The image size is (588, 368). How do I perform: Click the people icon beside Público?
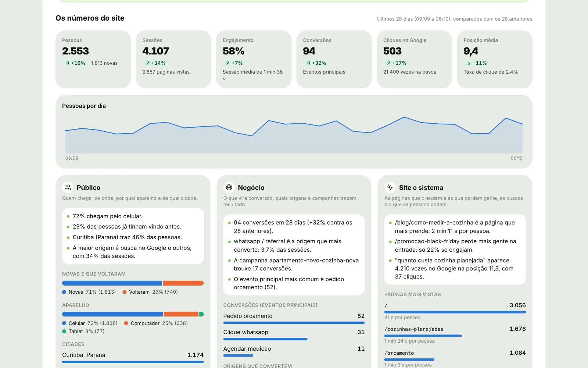tap(68, 188)
